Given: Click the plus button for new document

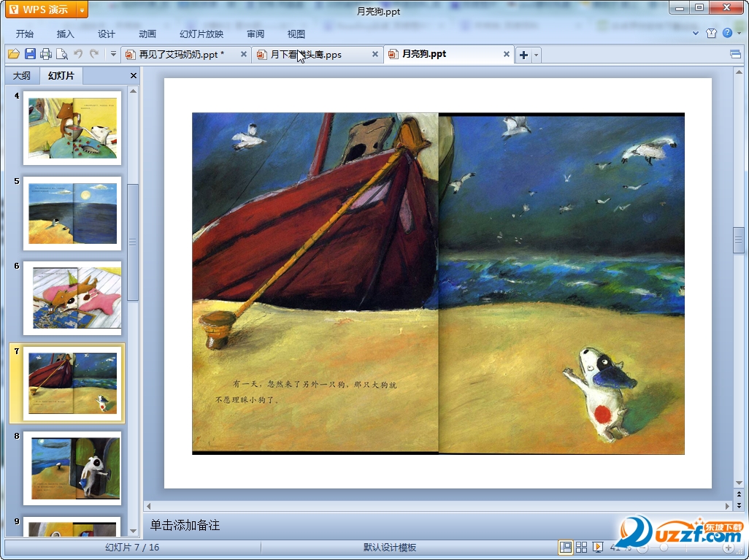Looking at the screenshot, I should [x=523, y=55].
